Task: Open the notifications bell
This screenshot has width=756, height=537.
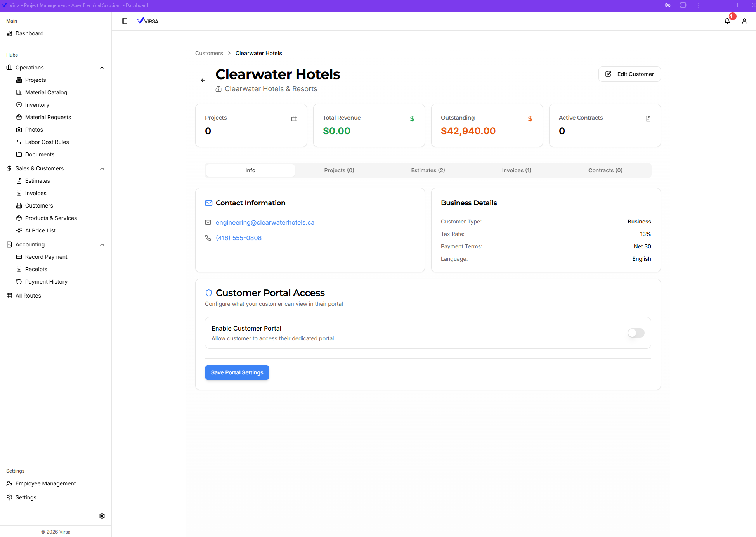Action: coord(727,21)
